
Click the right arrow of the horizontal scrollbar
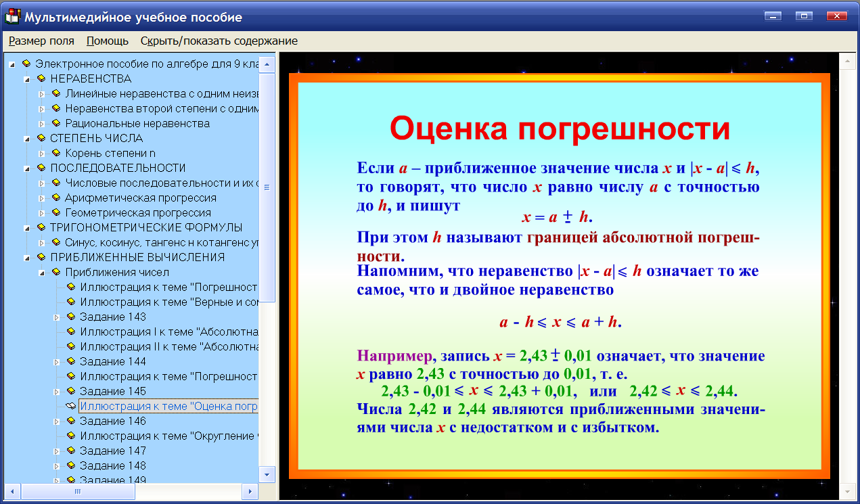pyautogui.click(x=251, y=492)
